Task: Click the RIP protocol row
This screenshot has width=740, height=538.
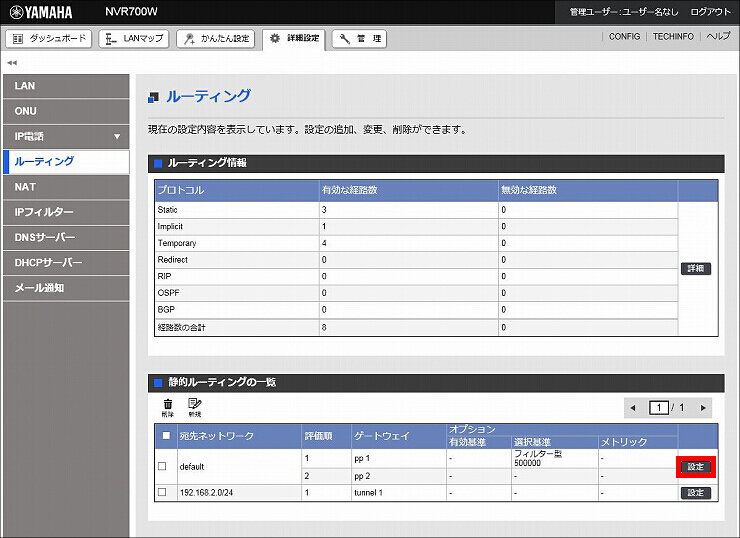Action: (416, 277)
